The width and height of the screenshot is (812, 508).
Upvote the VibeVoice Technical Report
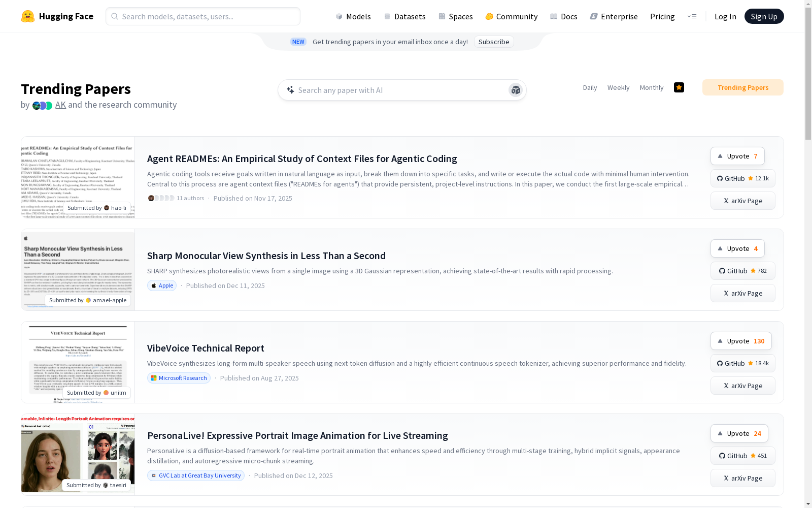[740, 341]
